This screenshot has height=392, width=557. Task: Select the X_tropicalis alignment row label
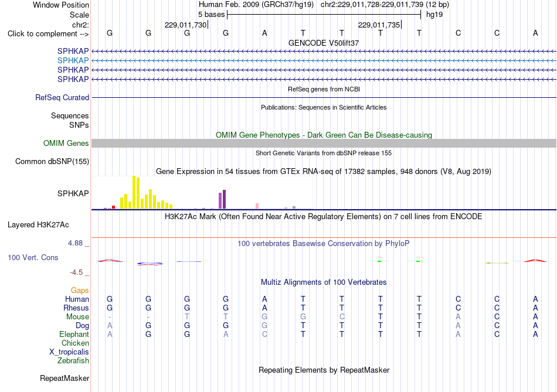(69, 352)
